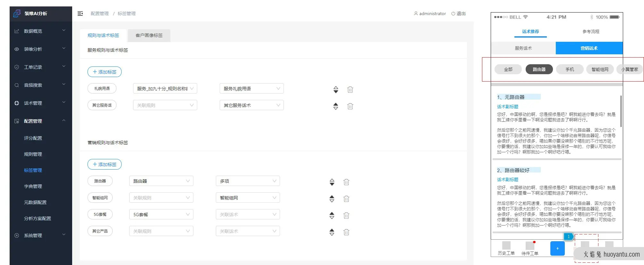Open the 5G套餐 rule dropdown
This screenshot has height=265, width=644.
tap(161, 214)
